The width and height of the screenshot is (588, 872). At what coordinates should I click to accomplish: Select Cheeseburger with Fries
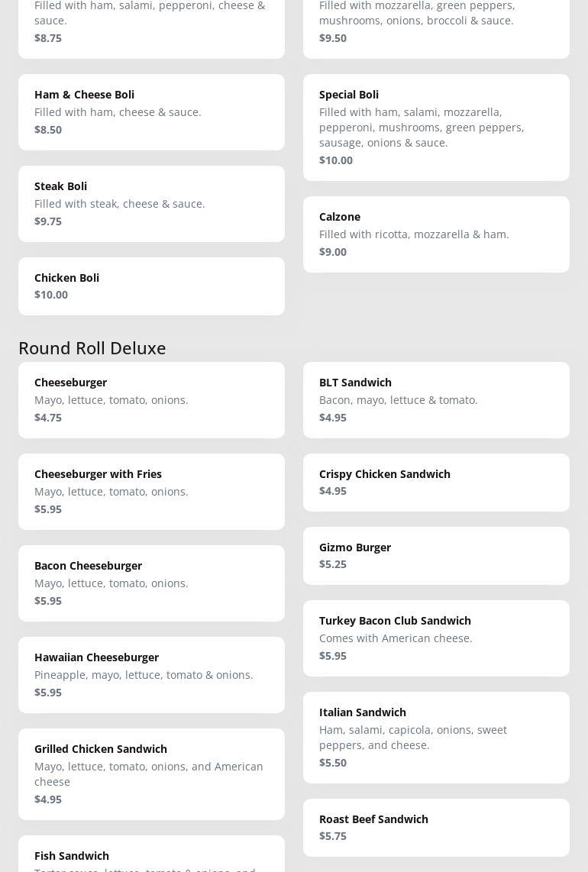[151, 492]
